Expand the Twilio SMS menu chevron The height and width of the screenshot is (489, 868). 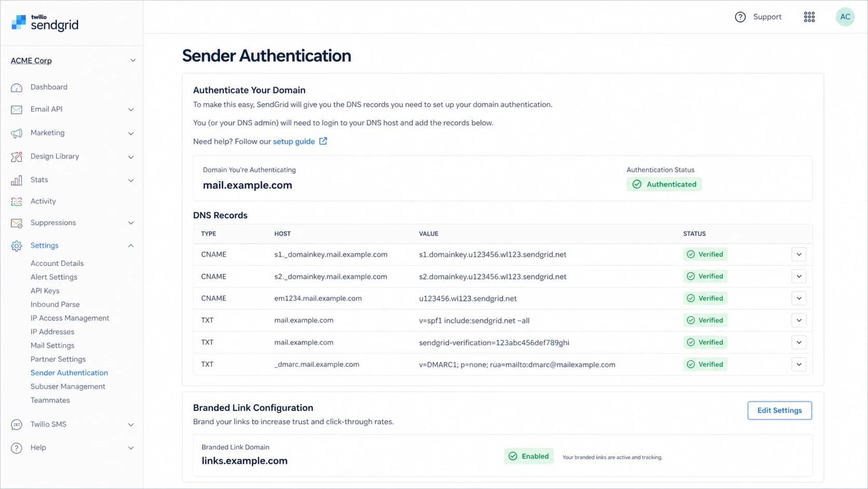point(131,425)
